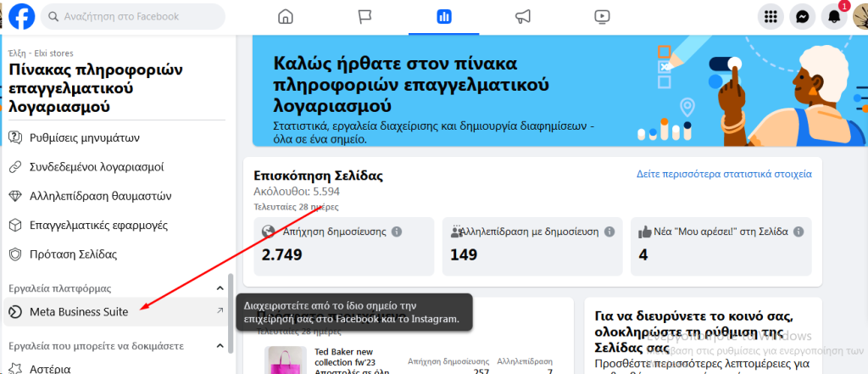Click the Meta Business Suite logo icon
Image resolution: width=868 pixels, height=374 pixels.
pos(15,312)
